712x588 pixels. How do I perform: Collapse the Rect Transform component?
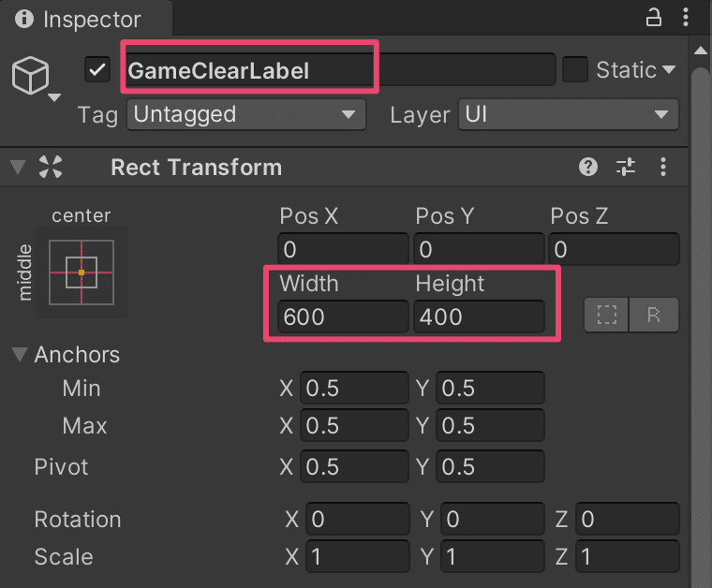[18, 168]
